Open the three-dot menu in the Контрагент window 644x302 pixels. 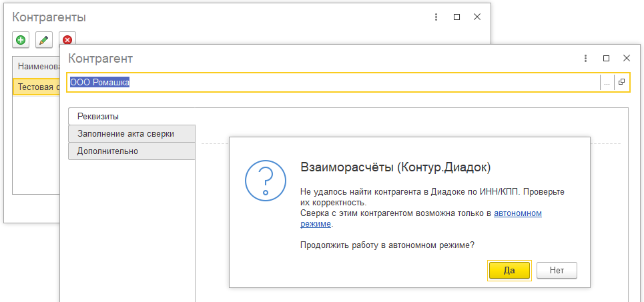point(586,58)
